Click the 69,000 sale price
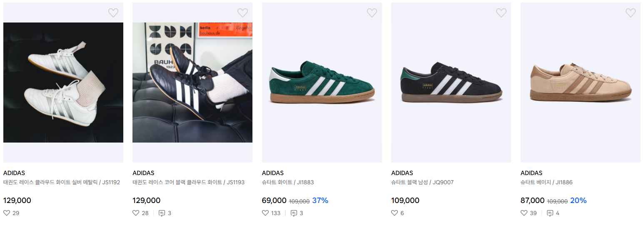The width and height of the screenshot is (644, 228). click(x=274, y=200)
